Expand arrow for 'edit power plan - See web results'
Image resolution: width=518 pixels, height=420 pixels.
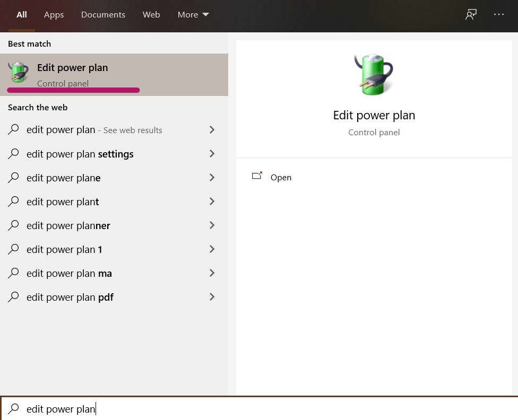pos(212,130)
